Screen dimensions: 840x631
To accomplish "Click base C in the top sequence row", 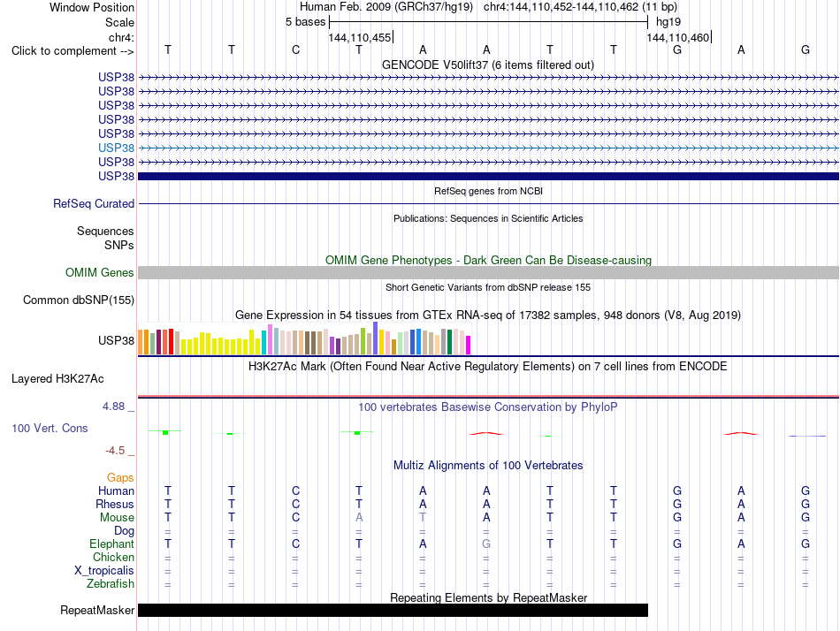I will [x=295, y=49].
